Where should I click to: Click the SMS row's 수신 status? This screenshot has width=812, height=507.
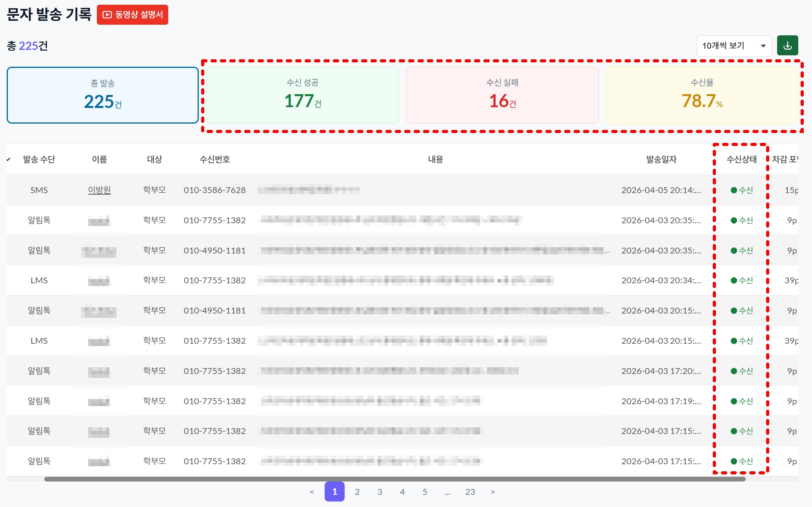742,190
